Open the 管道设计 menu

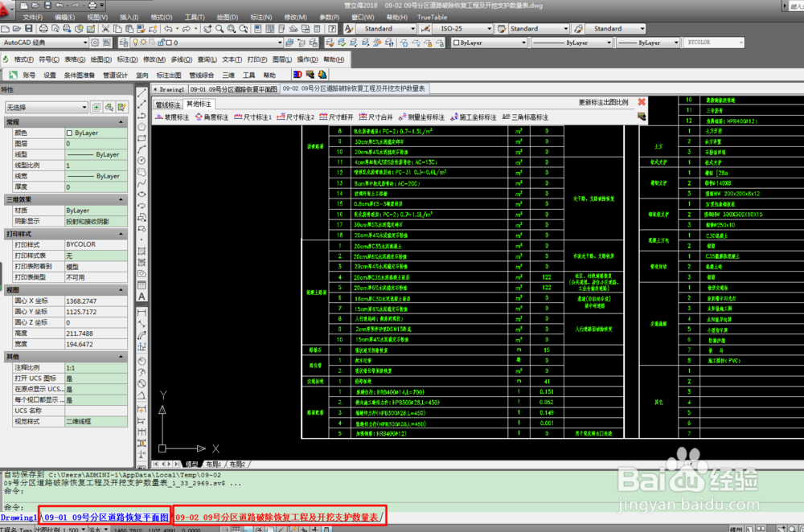[x=115, y=76]
